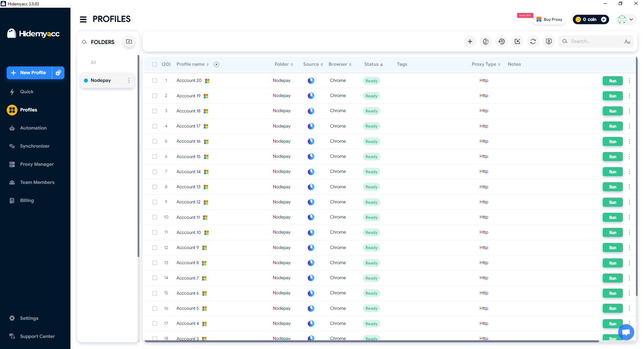Viewport: 644px width, 349px height.
Task: Open more options for Acccount 18
Action: [x=629, y=111]
